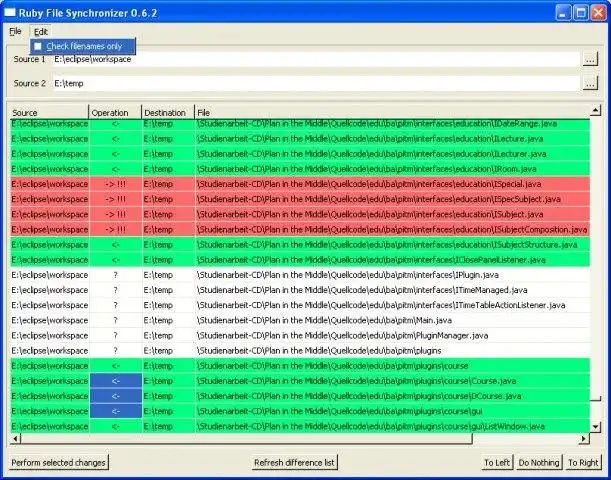Click the '-> !!!' operation of ISpecial.java row
Viewport: 611px width, 480px height.
115,184
